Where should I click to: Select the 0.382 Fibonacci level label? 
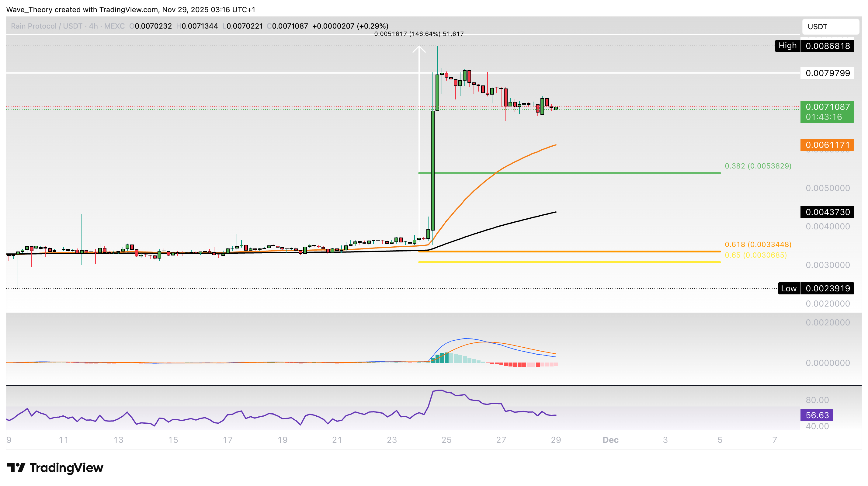tap(758, 166)
